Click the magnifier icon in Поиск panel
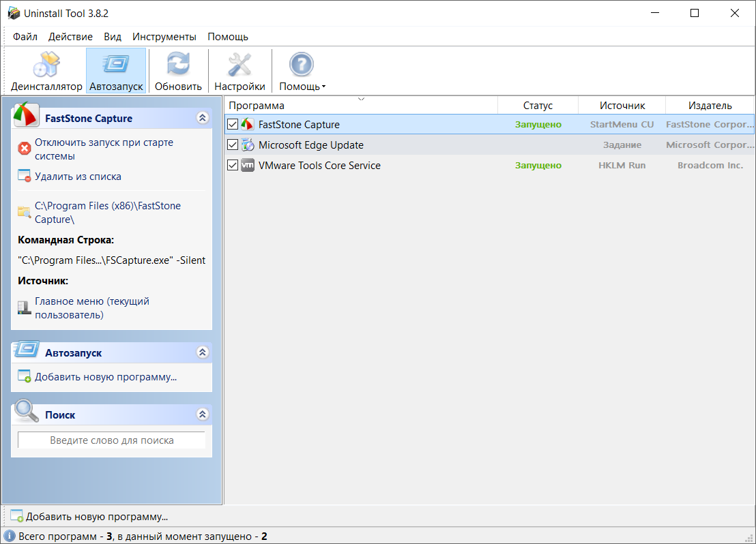This screenshot has height=544, width=756. click(27, 410)
